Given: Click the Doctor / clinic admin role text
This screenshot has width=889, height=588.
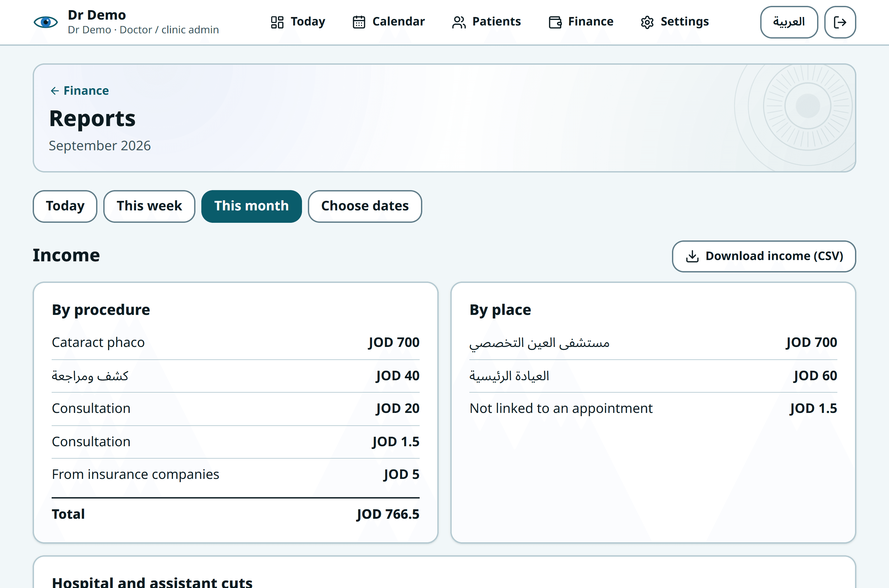Looking at the screenshot, I should 169,30.
